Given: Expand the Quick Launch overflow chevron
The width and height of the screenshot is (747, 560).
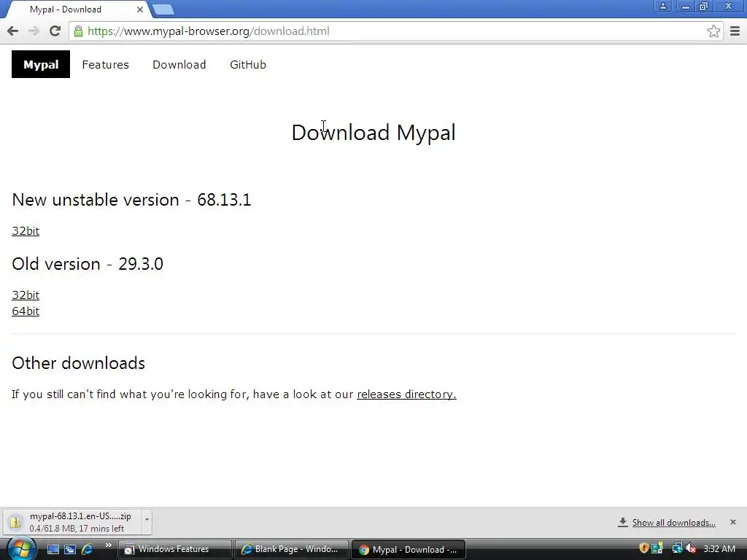Looking at the screenshot, I should (108, 545).
